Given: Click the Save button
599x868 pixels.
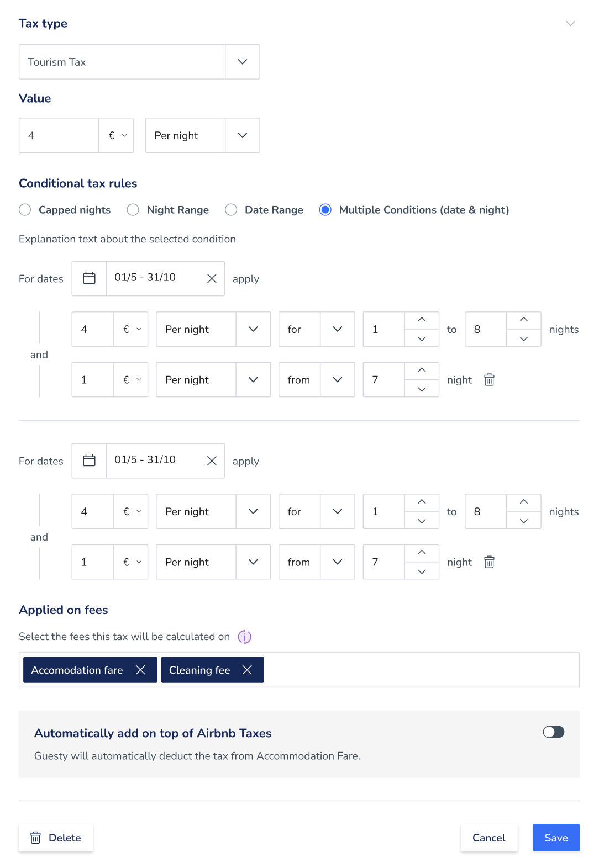Looking at the screenshot, I should point(556,838).
